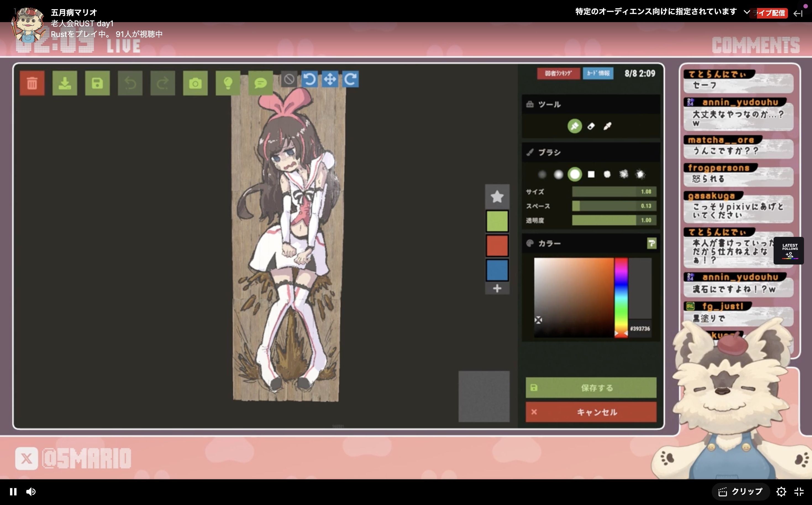Viewport: 812px width, 505px height.
Task: Open favorites with the star icon
Action: tap(497, 196)
